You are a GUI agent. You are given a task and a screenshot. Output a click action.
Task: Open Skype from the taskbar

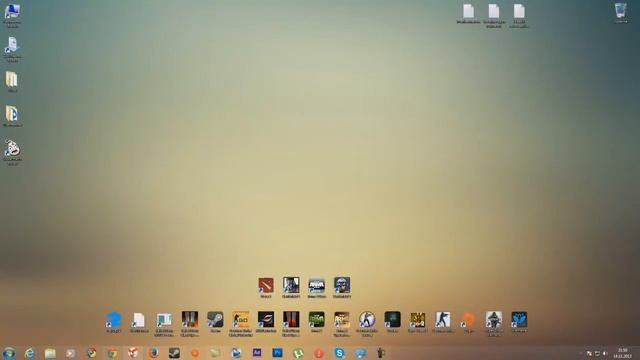click(339, 353)
